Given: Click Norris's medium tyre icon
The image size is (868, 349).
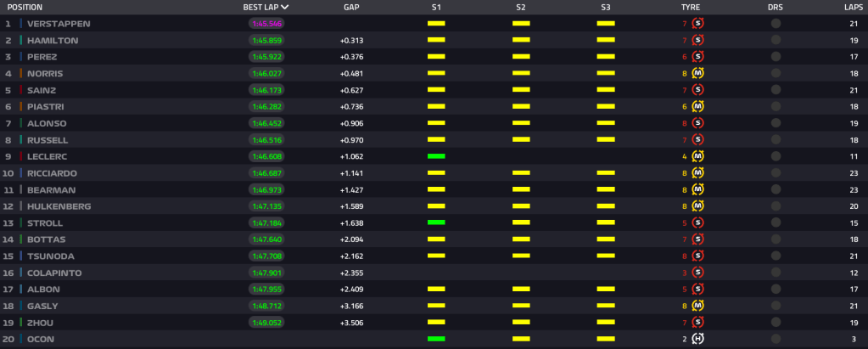Looking at the screenshot, I should click(x=698, y=74).
